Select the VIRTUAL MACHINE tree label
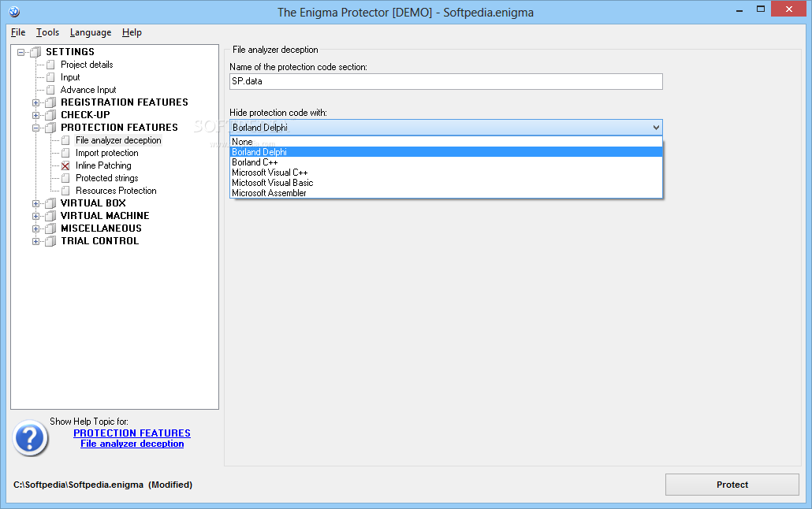Image resolution: width=812 pixels, height=509 pixels. coord(105,216)
